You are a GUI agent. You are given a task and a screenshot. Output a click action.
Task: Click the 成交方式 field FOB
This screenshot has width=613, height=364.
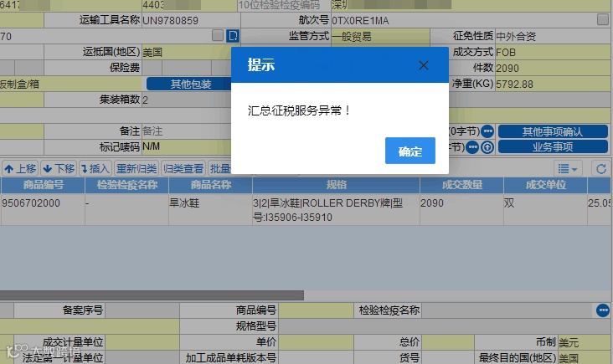pos(553,52)
